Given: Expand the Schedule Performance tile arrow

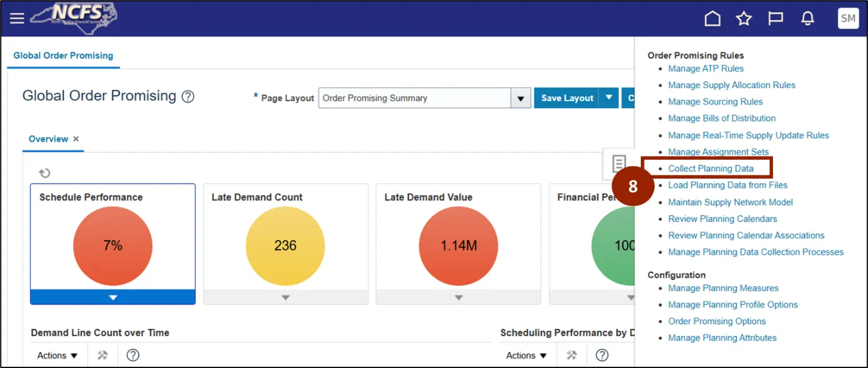Looking at the screenshot, I should tap(113, 298).
